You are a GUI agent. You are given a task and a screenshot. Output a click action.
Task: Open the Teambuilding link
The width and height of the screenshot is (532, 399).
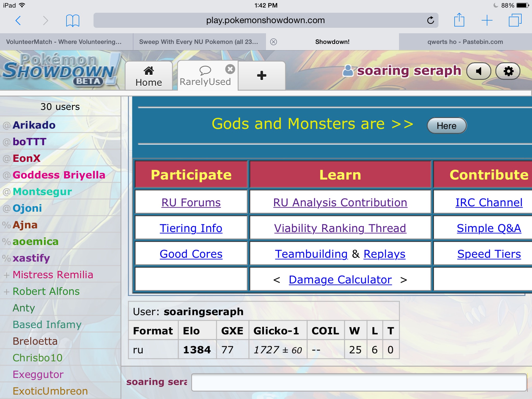coord(311,254)
